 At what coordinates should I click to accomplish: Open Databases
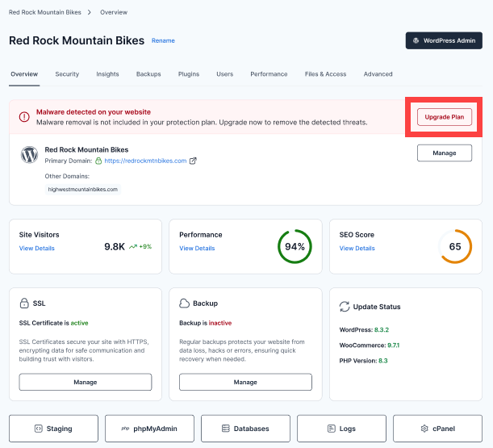(x=245, y=429)
